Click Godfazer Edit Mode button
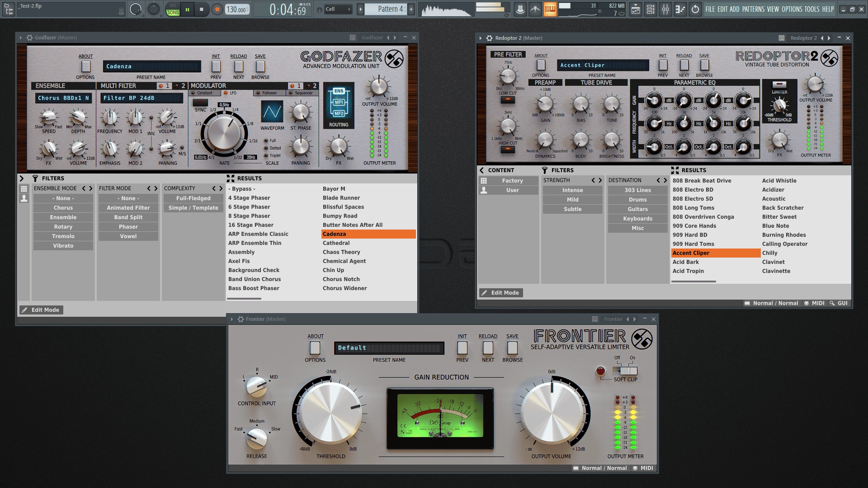 (41, 310)
